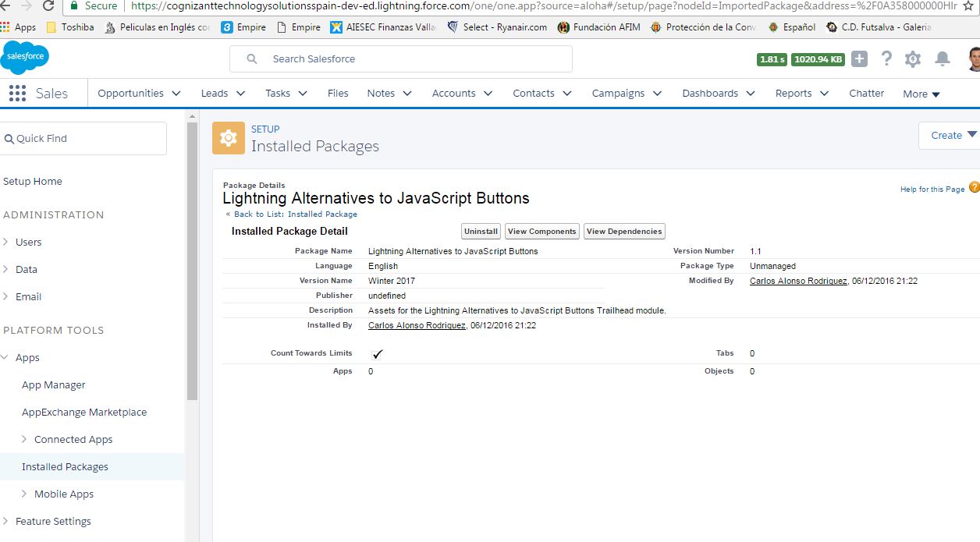Open the Chrome Apps bookmark icon
980x542 pixels.
pos(6,27)
